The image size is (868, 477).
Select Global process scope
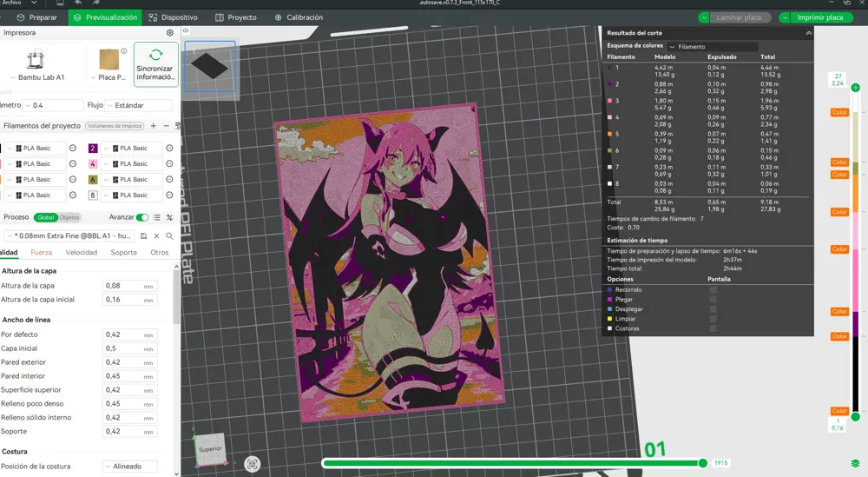[45, 218]
